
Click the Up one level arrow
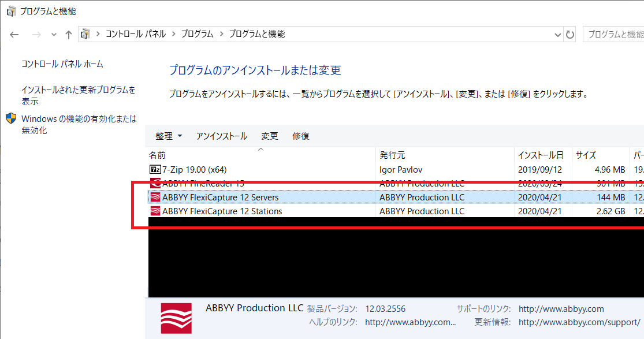[69, 35]
